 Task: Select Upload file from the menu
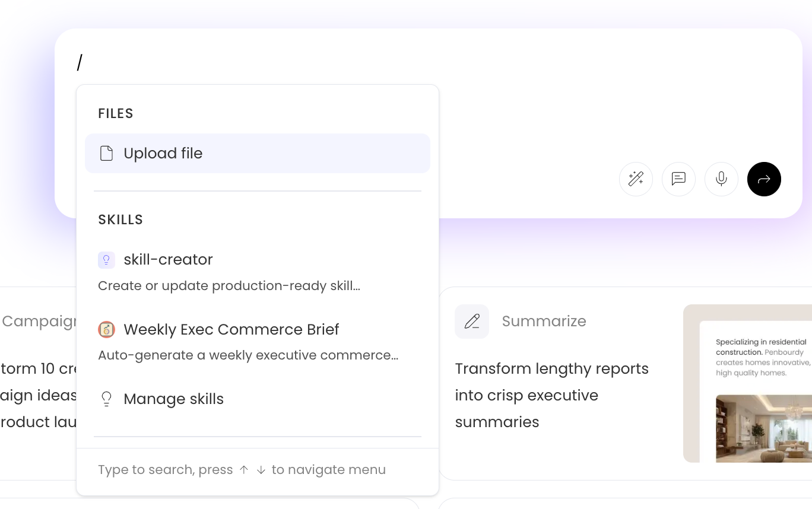(x=258, y=153)
